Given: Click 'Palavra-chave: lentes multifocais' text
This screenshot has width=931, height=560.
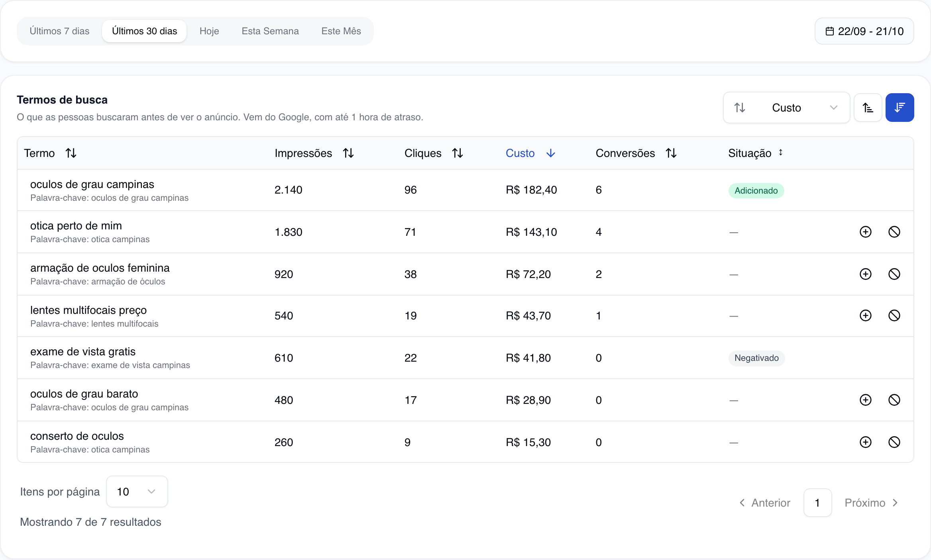Looking at the screenshot, I should tap(94, 323).
